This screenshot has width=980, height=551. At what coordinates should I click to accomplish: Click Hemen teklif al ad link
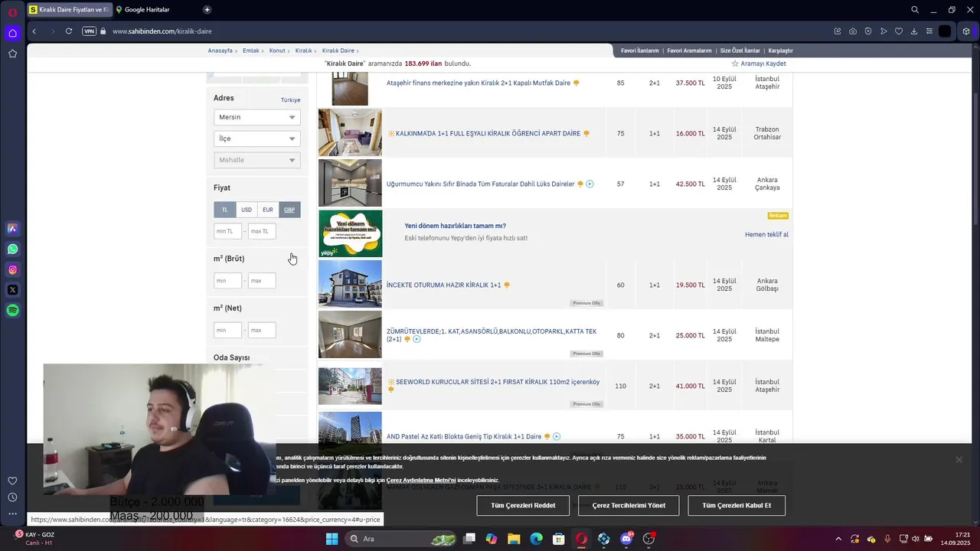pyautogui.click(x=766, y=234)
